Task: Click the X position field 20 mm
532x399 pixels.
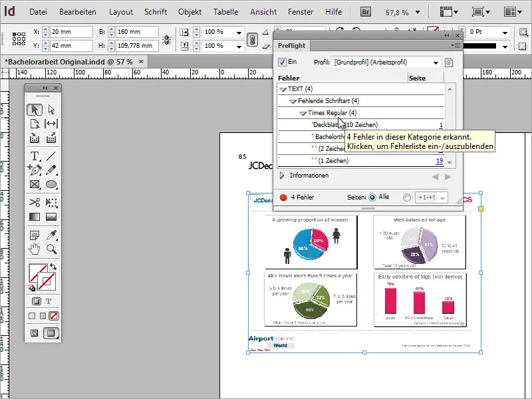Action: (x=71, y=32)
